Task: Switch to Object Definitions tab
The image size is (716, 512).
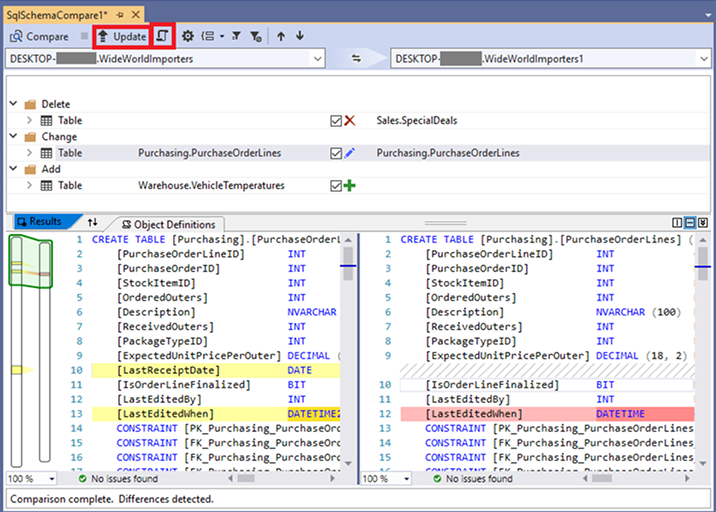Action: 168,224
